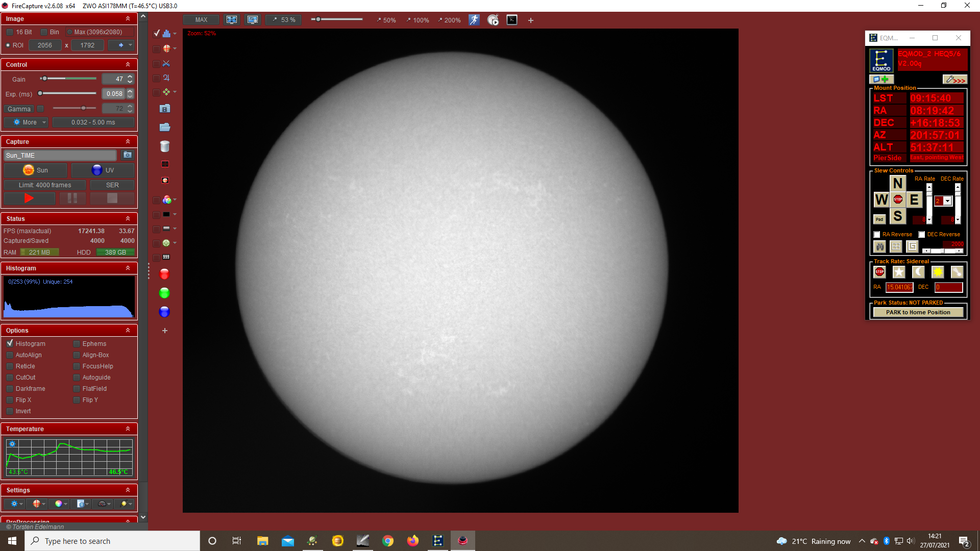Click the Gain slider
Image resolution: width=980 pixels, height=551 pixels.
pyautogui.click(x=68, y=79)
